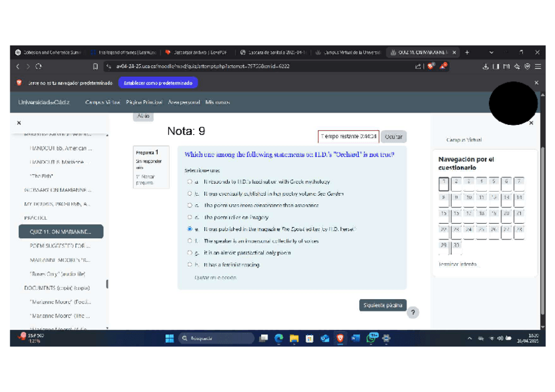
Task: Reload the quiz page
Action: [38, 66]
